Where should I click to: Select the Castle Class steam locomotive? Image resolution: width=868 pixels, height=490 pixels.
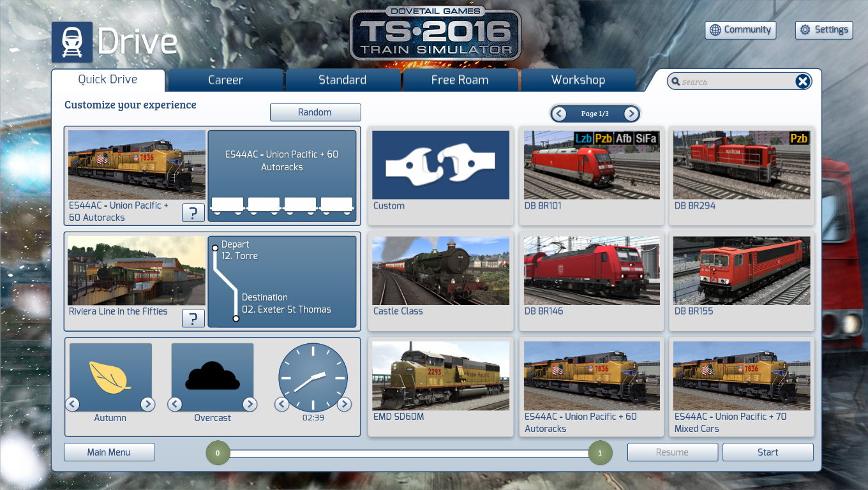[x=441, y=281]
